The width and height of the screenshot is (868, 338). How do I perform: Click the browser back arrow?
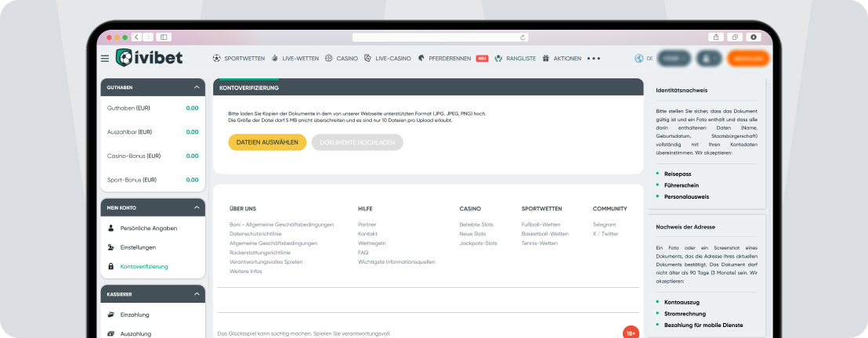137,37
